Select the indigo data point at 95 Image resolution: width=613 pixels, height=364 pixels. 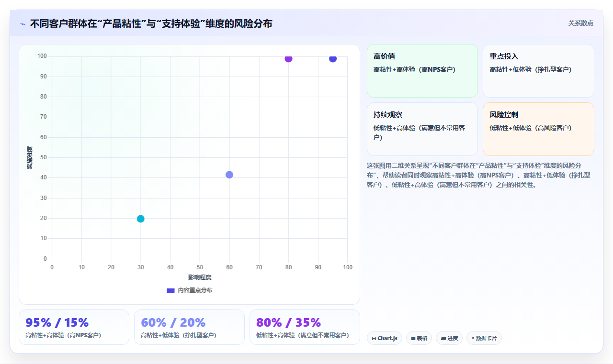pos(333,59)
